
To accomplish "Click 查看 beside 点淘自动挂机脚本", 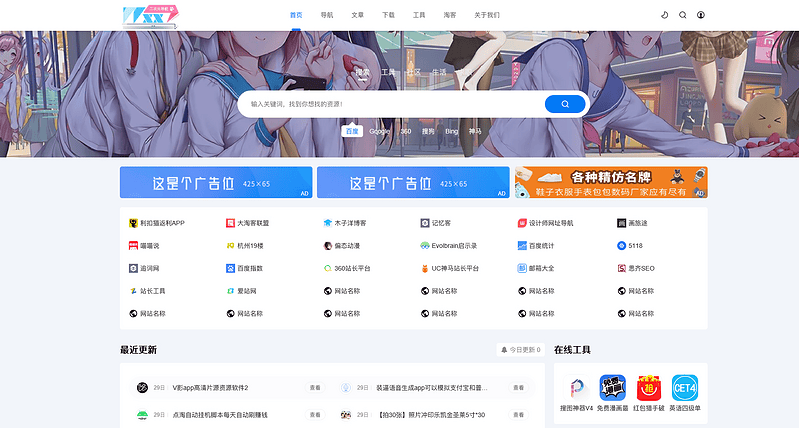I will (x=315, y=415).
